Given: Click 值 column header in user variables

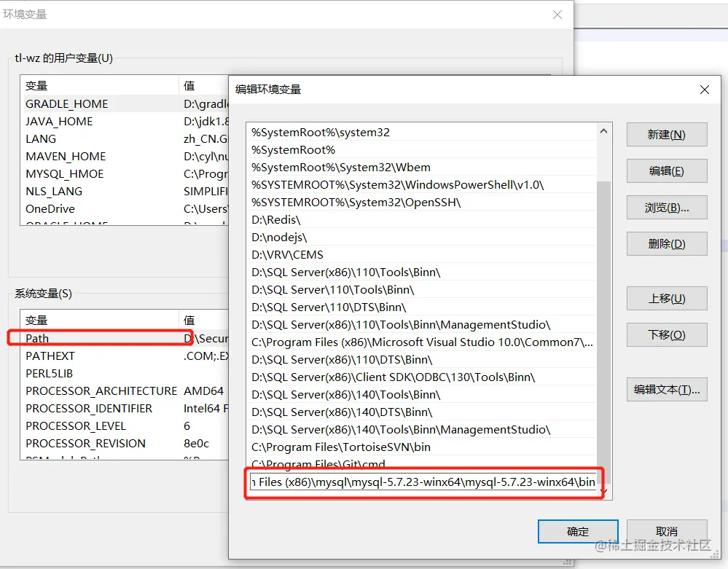Looking at the screenshot, I should point(204,86).
